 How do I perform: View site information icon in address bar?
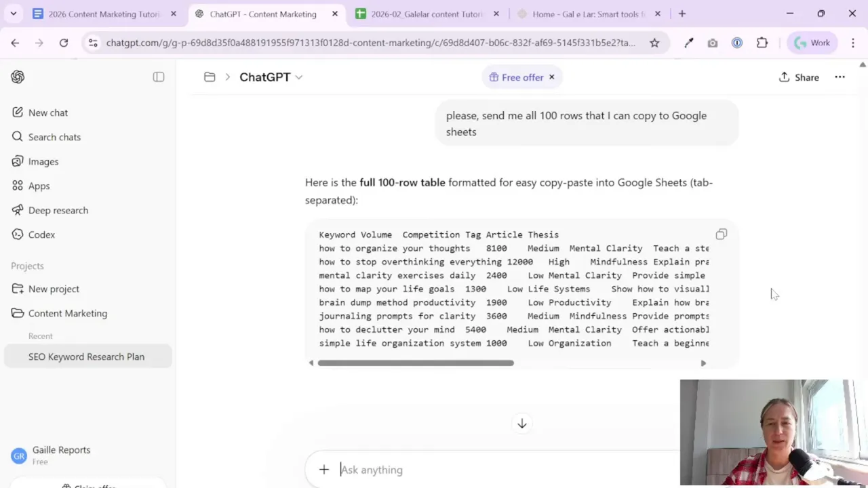(94, 43)
